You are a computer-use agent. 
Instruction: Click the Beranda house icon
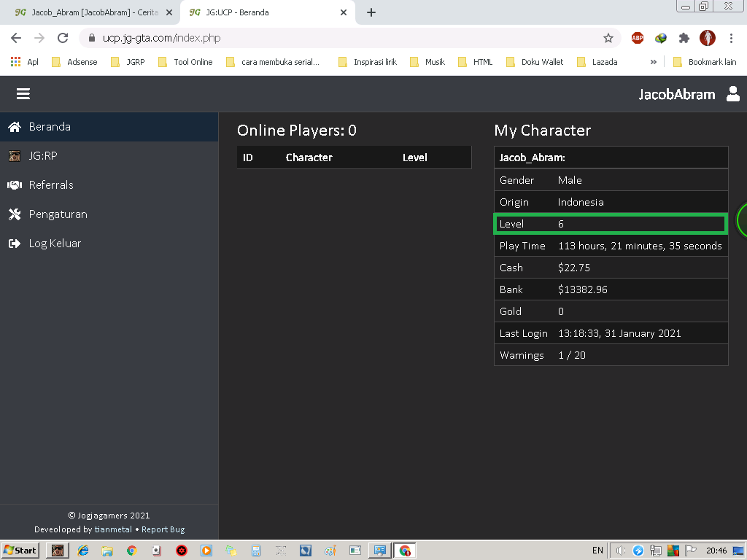[15, 127]
